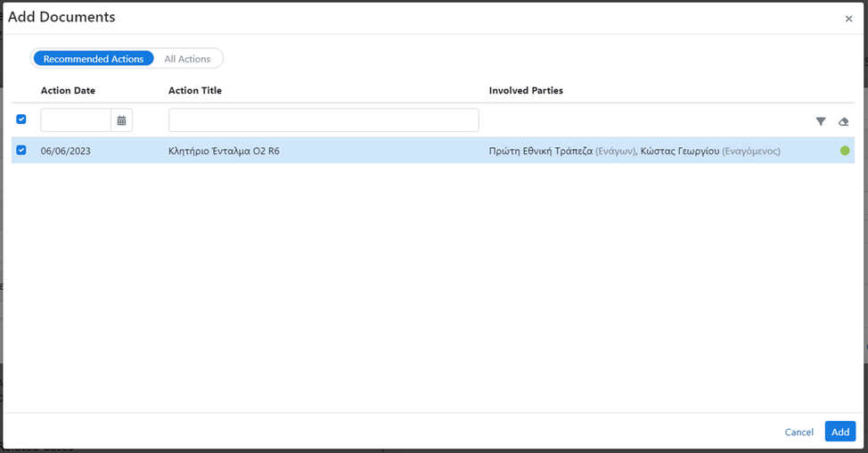
Task: Select the Recommended Actions tab
Action: click(94, 59)
